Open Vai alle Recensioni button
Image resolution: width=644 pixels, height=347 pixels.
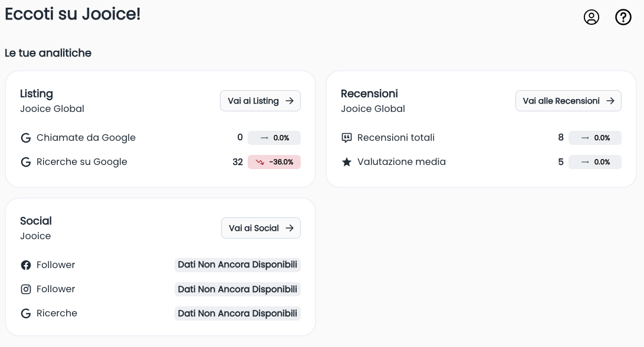pos(568,101)
